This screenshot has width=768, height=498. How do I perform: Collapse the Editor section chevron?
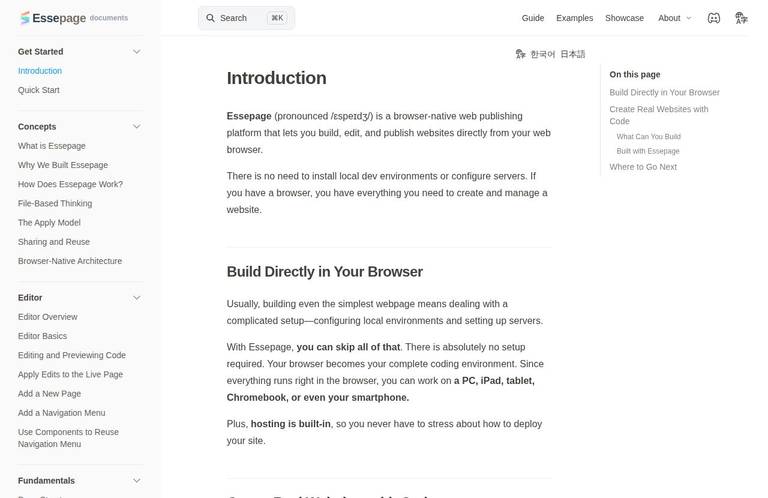[137, 297]
